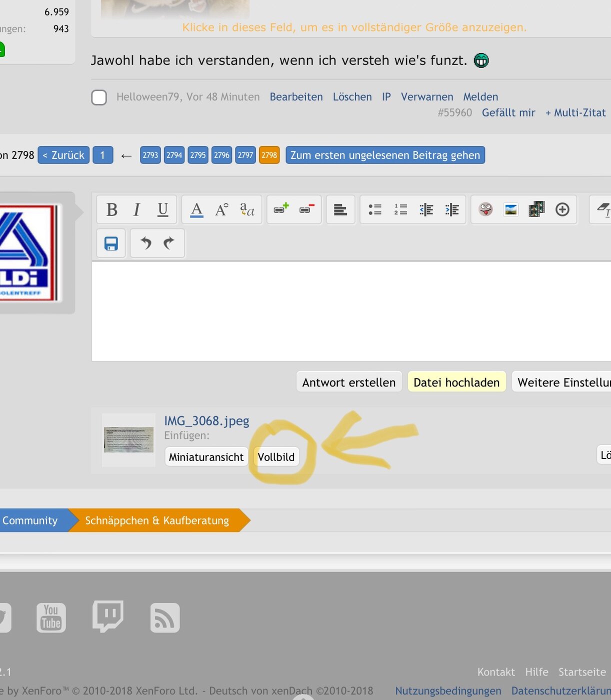Click the remove link icon
611x700 pixels.
306,209
